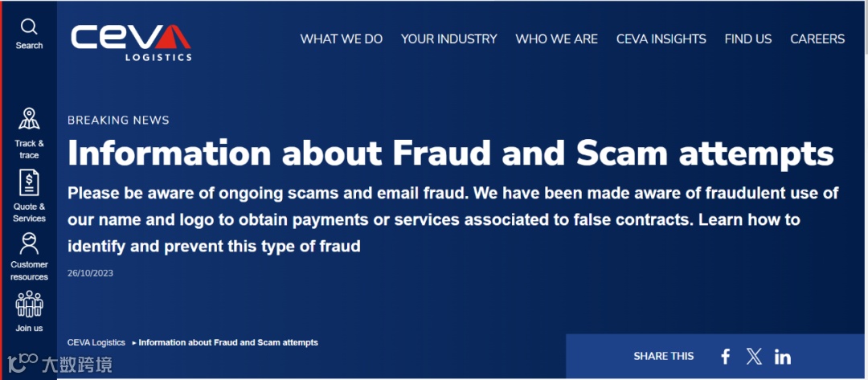Click the Track & trace map icon
868x380 pixels.
coord(29,119)
